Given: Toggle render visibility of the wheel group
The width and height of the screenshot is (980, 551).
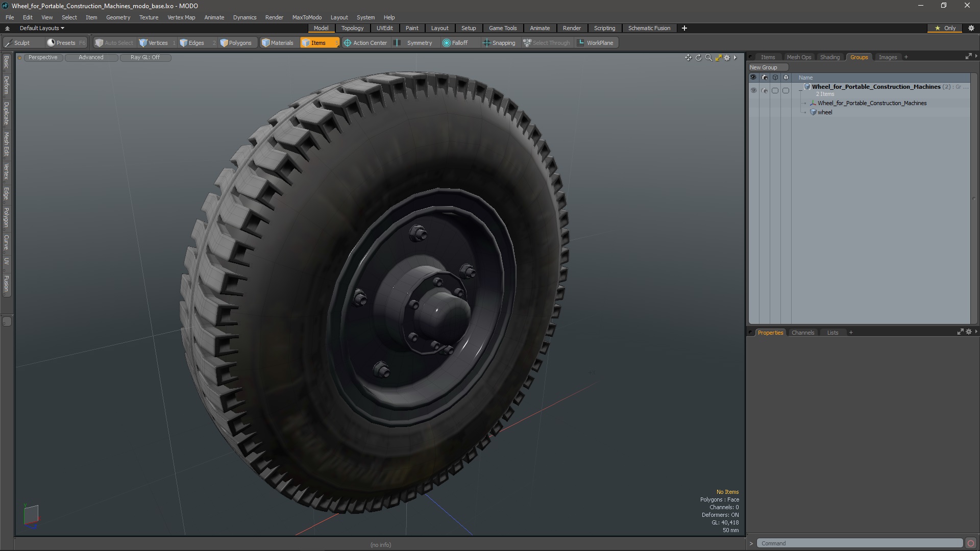Looking at the screenshot, I should click(x=764, y=91).
